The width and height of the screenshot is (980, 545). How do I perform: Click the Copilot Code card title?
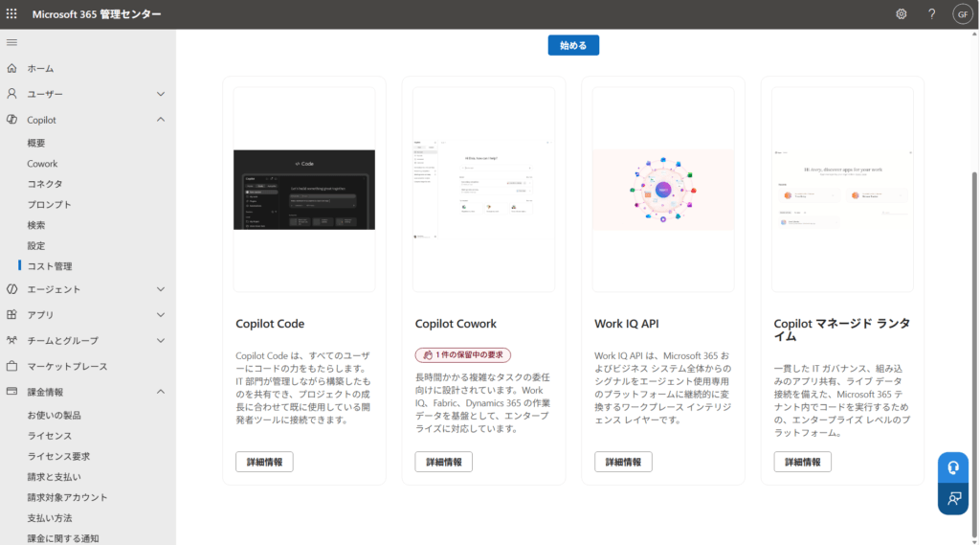(270, 324)
